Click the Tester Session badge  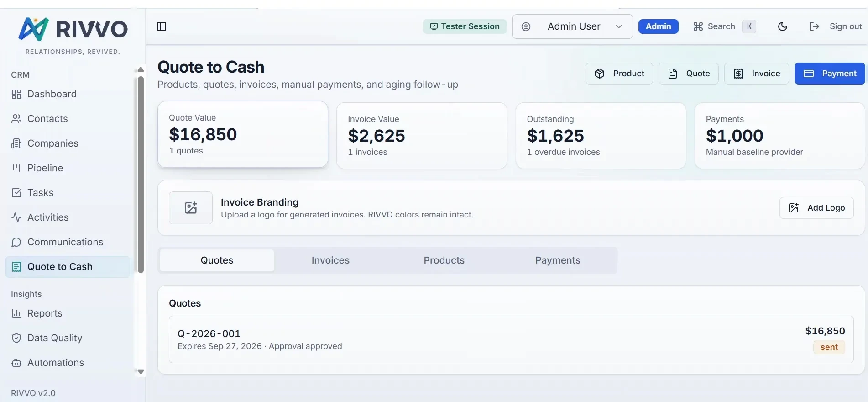(465, 26)
